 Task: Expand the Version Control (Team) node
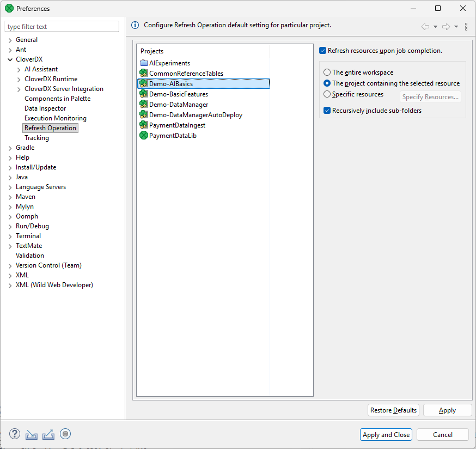point(10,266)
